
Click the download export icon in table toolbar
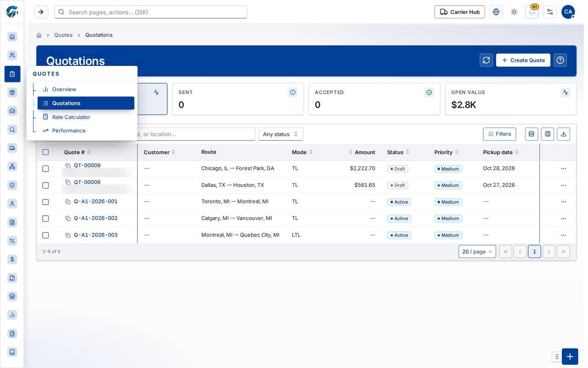point(563,134)
